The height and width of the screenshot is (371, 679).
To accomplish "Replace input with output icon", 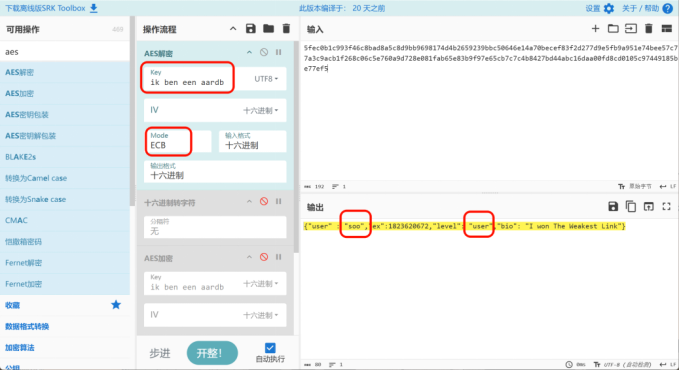I will point(649,206).
